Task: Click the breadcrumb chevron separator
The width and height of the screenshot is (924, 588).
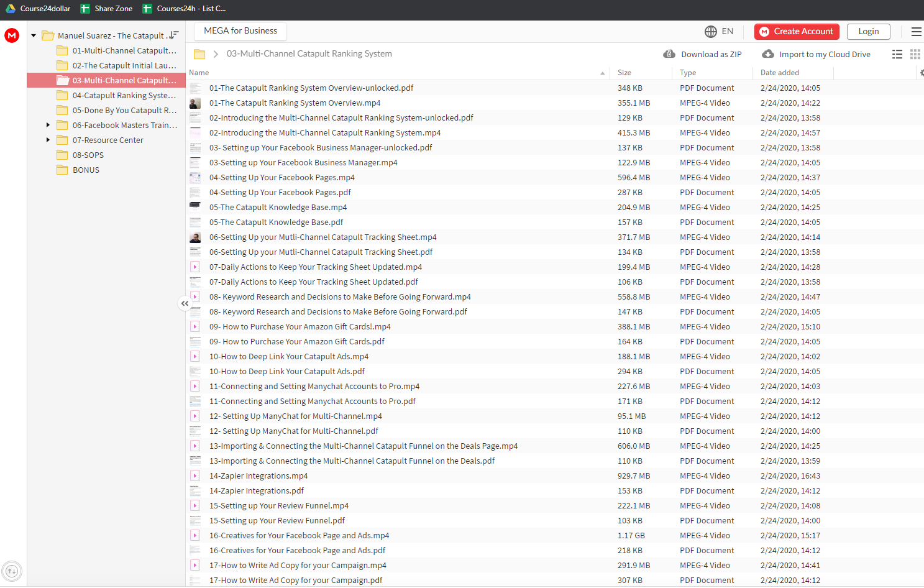Action: click(216, 54)
